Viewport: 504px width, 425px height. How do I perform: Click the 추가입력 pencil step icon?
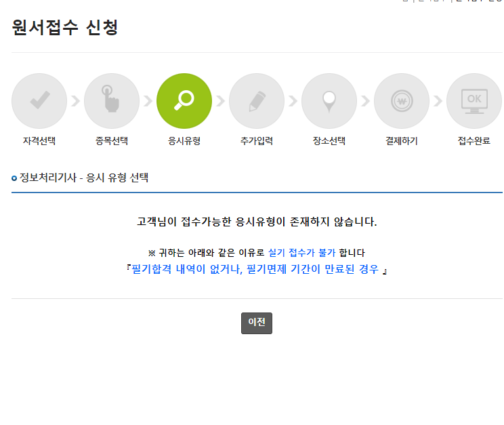click(257, 101)
